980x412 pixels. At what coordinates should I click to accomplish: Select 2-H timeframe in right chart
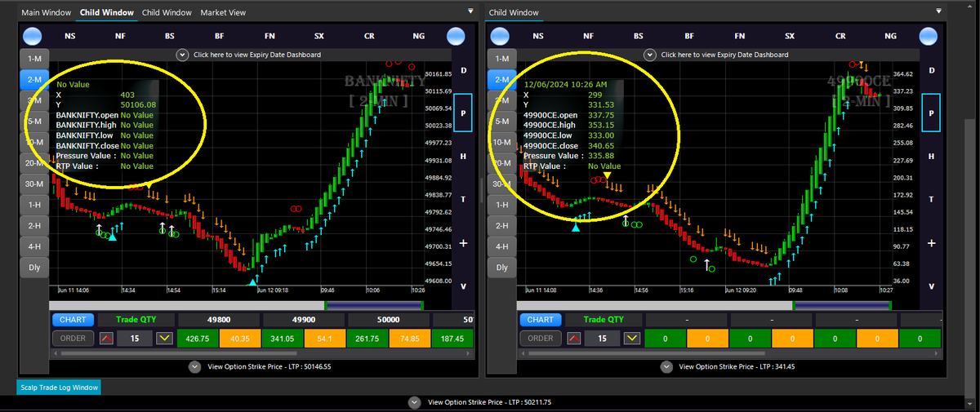click(x=501, y=225)
